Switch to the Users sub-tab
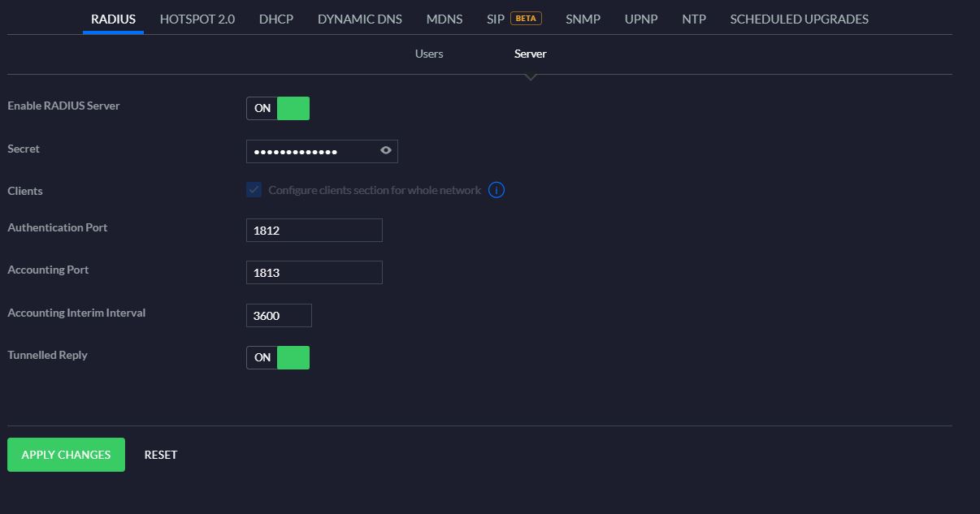Viewport: 980px width, 514px height. [x=429, y=54]
